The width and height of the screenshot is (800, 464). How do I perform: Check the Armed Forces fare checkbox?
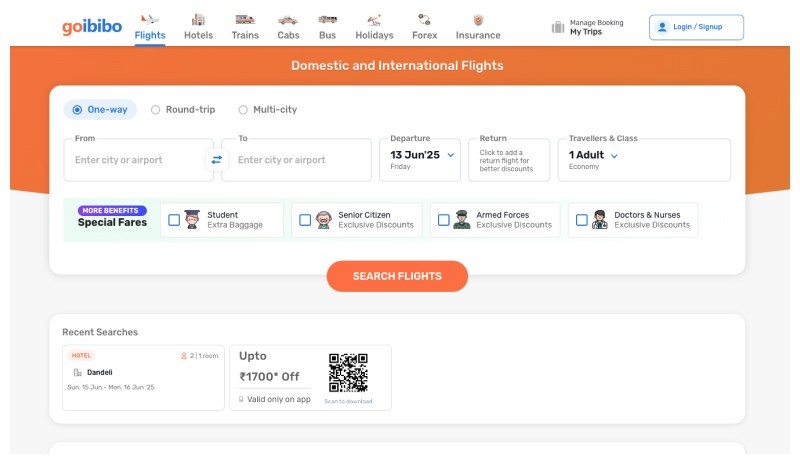tap(444, 220)
